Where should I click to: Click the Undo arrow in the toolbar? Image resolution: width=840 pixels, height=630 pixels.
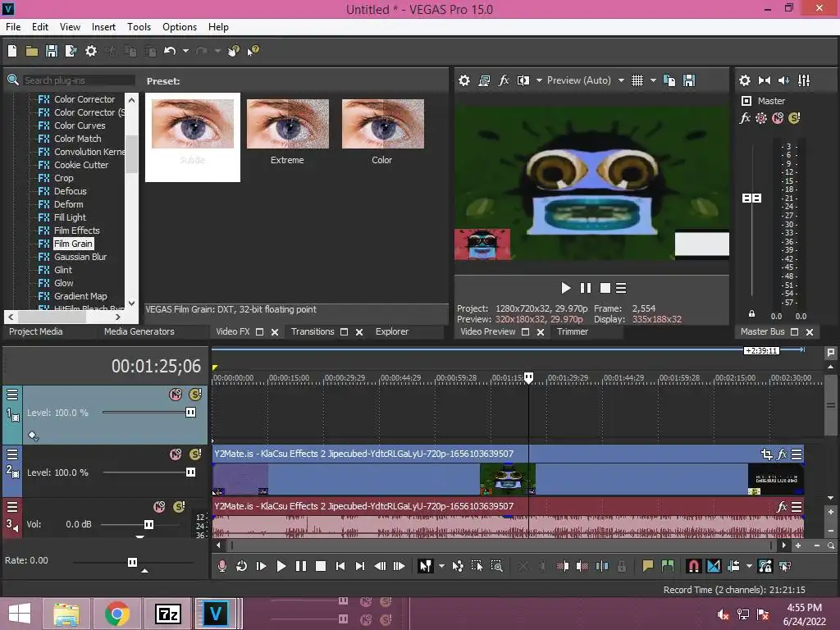[x=170, y=51]
